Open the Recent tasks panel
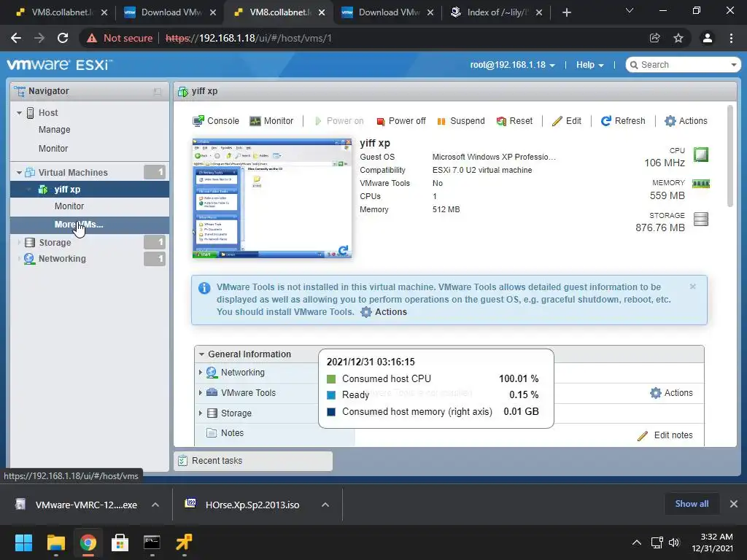 [x=253, y=461]
